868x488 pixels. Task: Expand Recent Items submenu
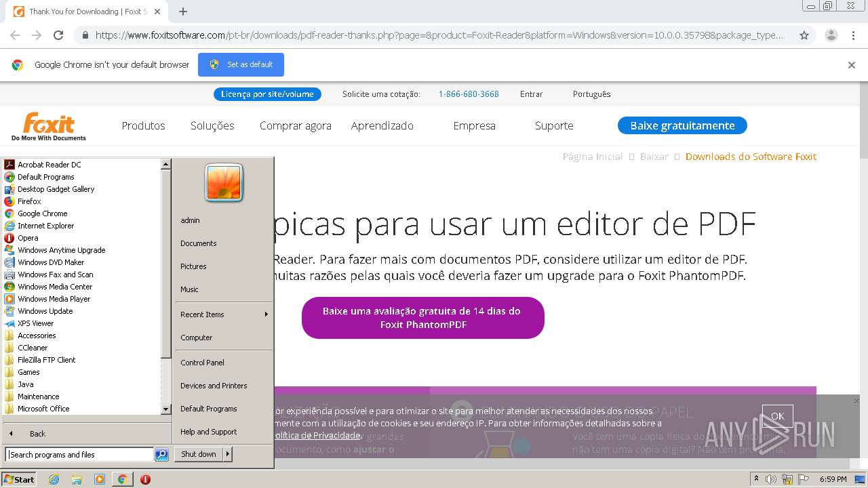[224, 314]
